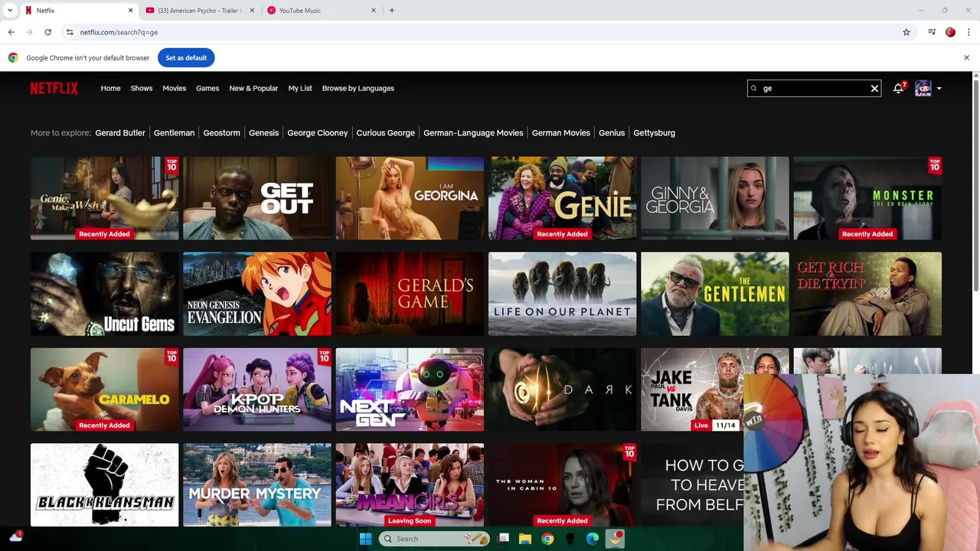Open the Get Out thumbnail
Viewport: 980px width, 551px height.
click(x=257, y=198)
